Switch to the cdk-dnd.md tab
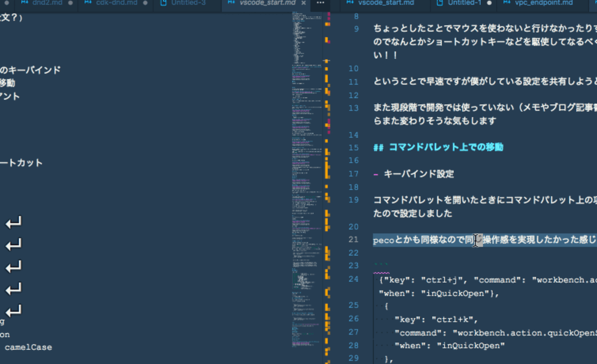 pos(116,3)
